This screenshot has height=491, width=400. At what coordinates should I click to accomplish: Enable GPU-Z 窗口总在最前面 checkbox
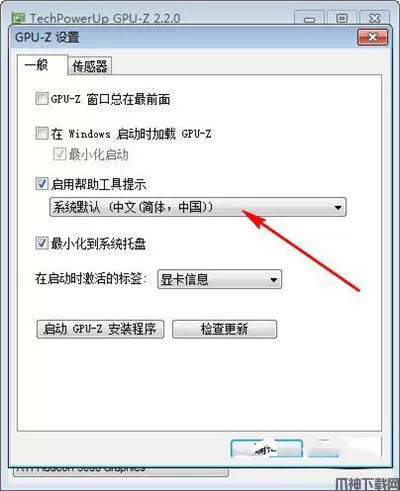pyautogui.click(x=42, y=99)
